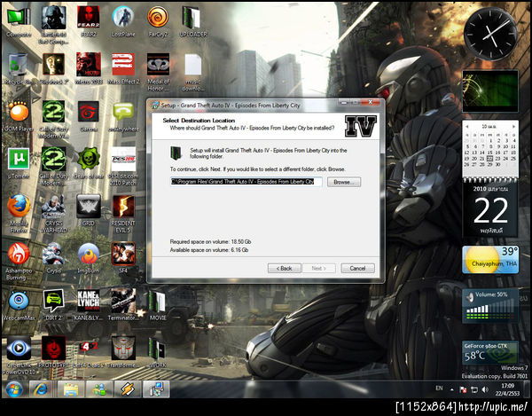Click the destination folder path field
Viewport: 532px width, 416px height.
[246, 182]
